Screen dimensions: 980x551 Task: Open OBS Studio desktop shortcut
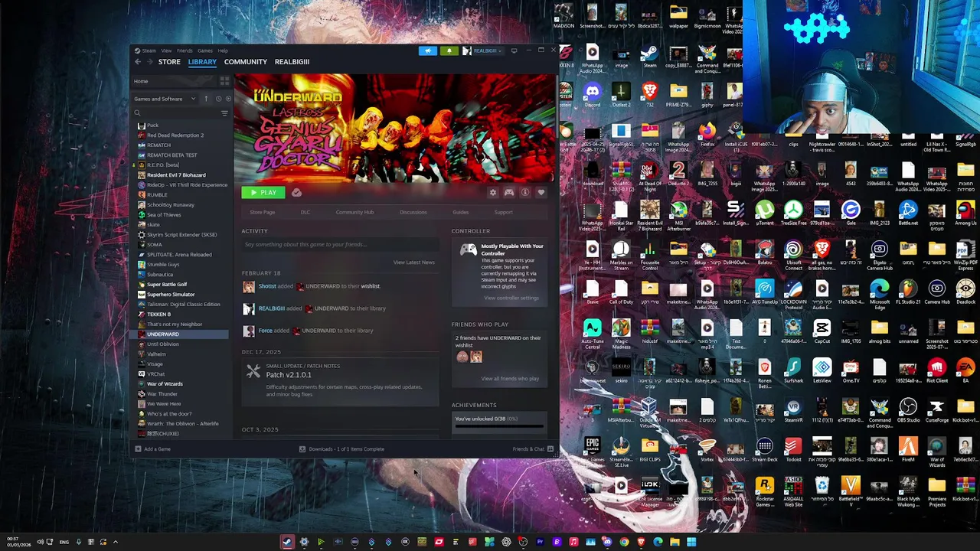[908, 410]
